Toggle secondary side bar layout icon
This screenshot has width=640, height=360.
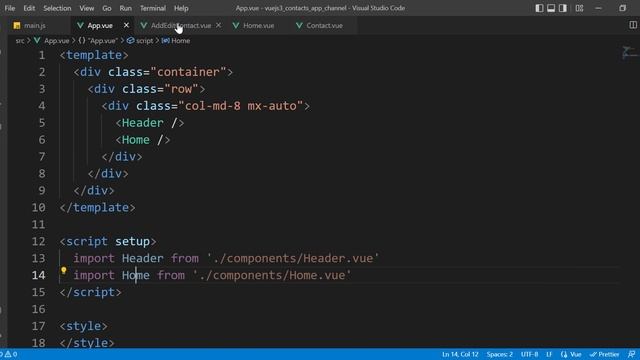point(563,8)
